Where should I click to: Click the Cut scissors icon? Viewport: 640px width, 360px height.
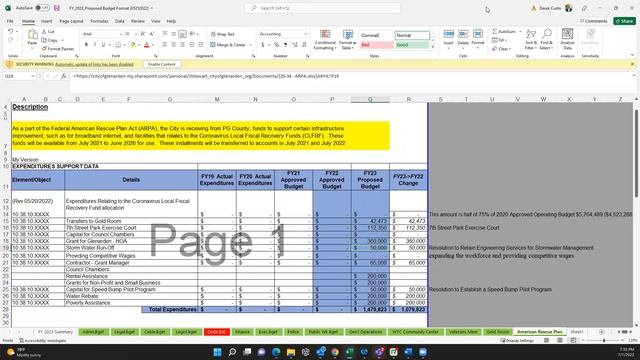coord(44,31)
